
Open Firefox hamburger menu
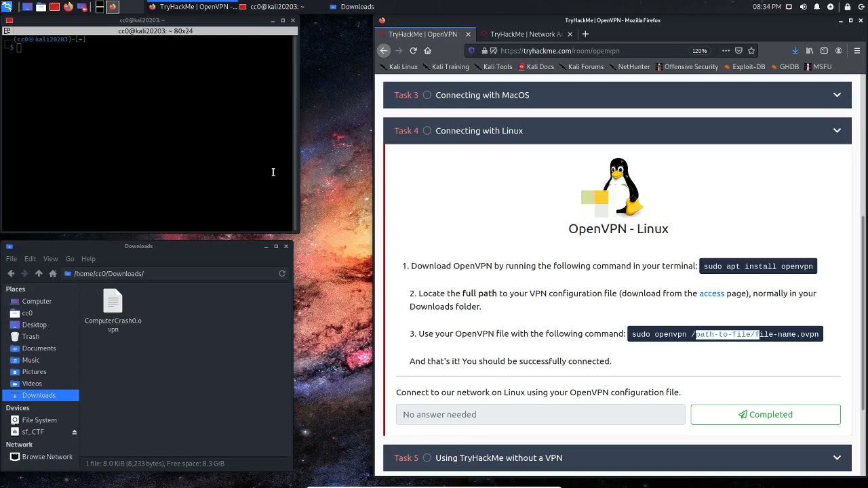pos(857,51)
